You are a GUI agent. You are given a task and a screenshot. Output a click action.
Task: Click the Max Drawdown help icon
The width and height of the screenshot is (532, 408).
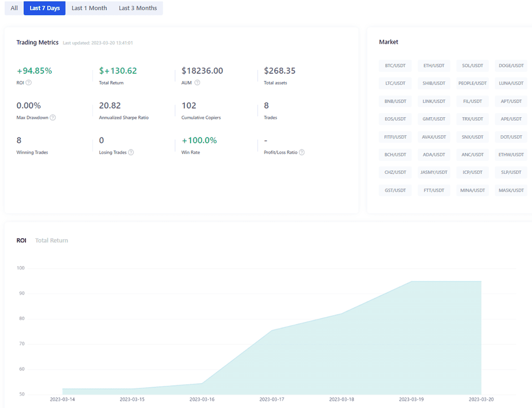tap(52, 117)
